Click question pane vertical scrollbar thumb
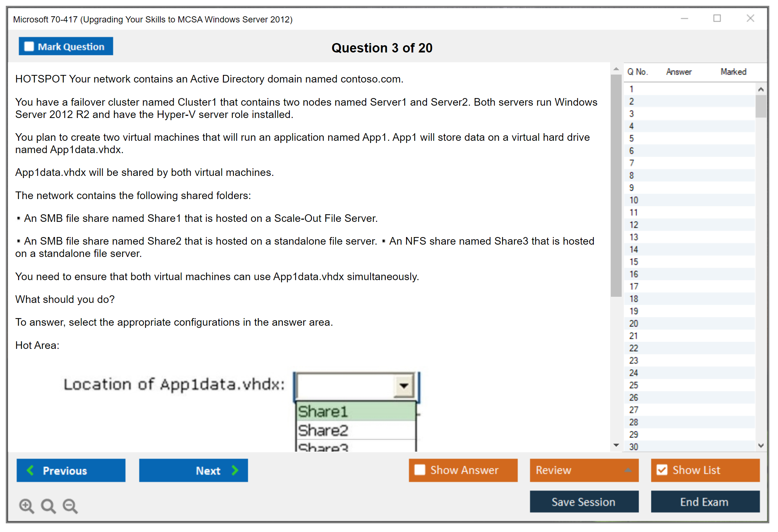778x532 pixels. tap(616, 185)
